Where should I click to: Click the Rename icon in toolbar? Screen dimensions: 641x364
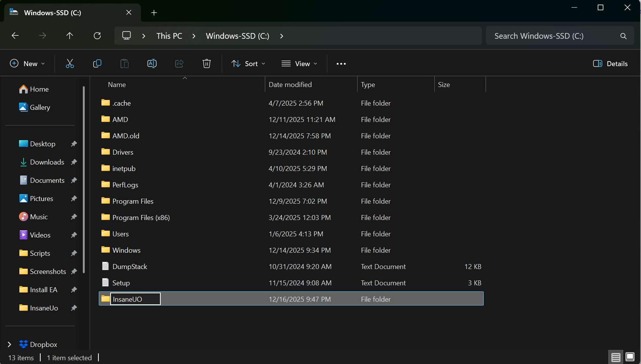coord(152,63)
